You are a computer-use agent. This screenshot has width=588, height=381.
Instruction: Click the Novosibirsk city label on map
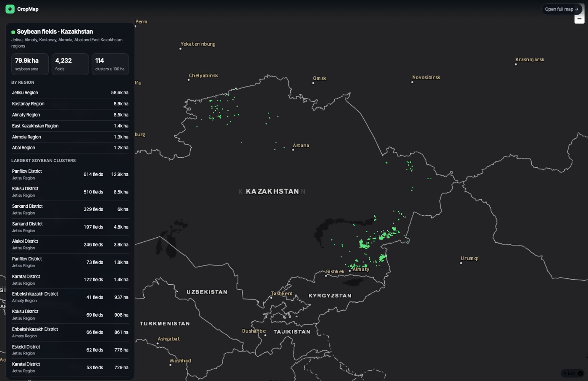(x=426, y=77)
